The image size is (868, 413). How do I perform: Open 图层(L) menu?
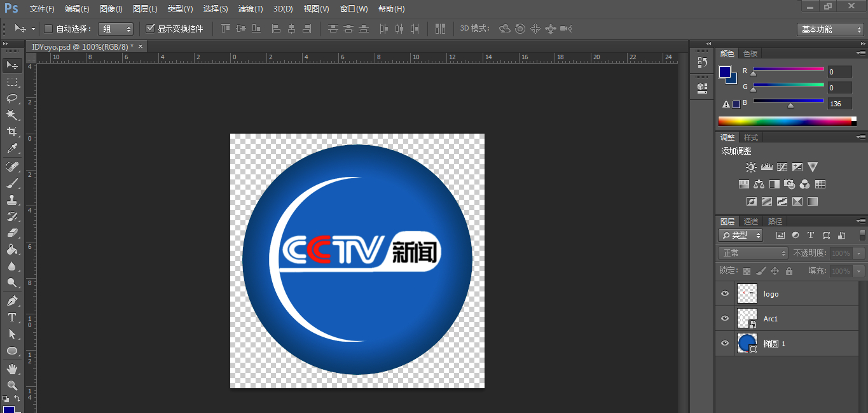click(145, 9)
